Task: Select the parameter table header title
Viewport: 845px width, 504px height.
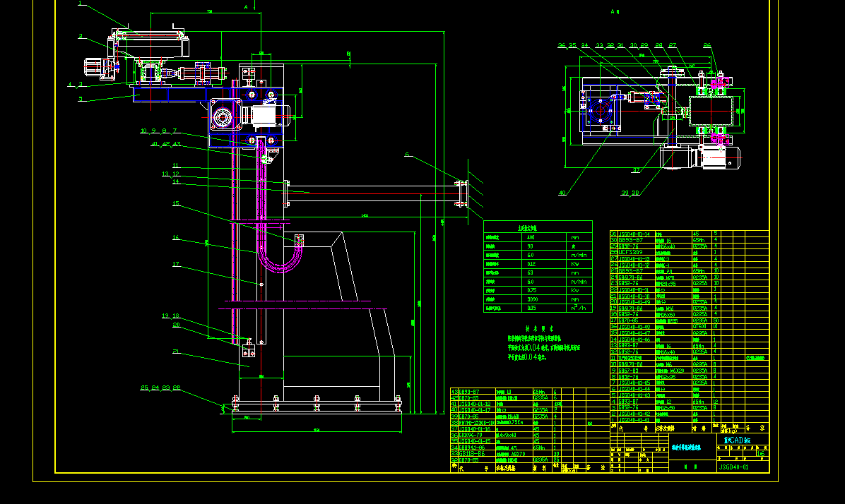Action: pyautogui.click(x=527, y=228)
